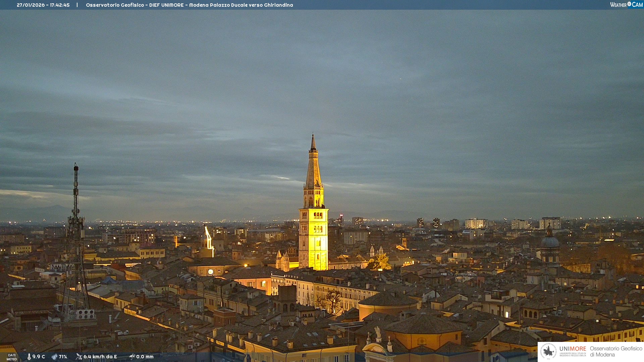Viewport: 644px width, 362px height.
Task: Click the Weather logo text
Action: [x=618, y=5]
